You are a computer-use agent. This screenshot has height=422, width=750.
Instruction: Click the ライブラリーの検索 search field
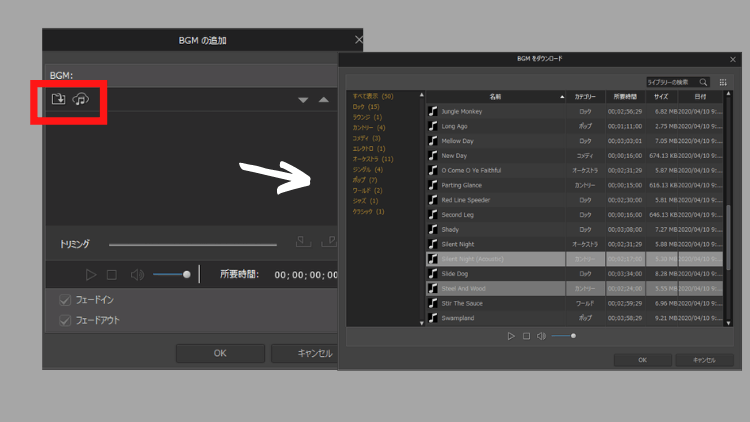[670, 82]
